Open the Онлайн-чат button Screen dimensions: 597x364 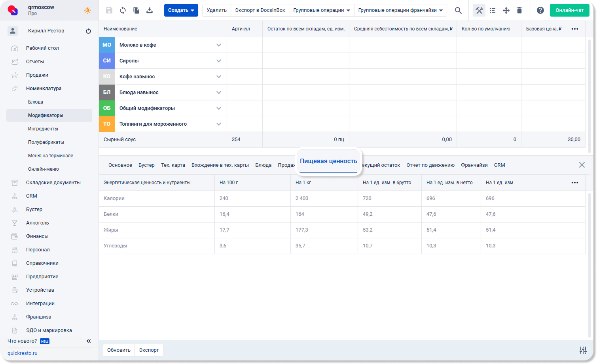pos(570,10)
